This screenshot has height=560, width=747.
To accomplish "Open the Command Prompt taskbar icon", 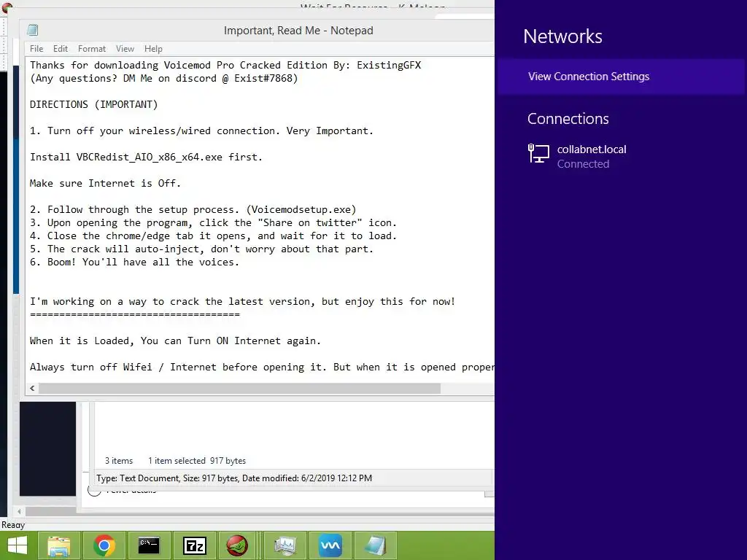I will [x=149, y=545].
